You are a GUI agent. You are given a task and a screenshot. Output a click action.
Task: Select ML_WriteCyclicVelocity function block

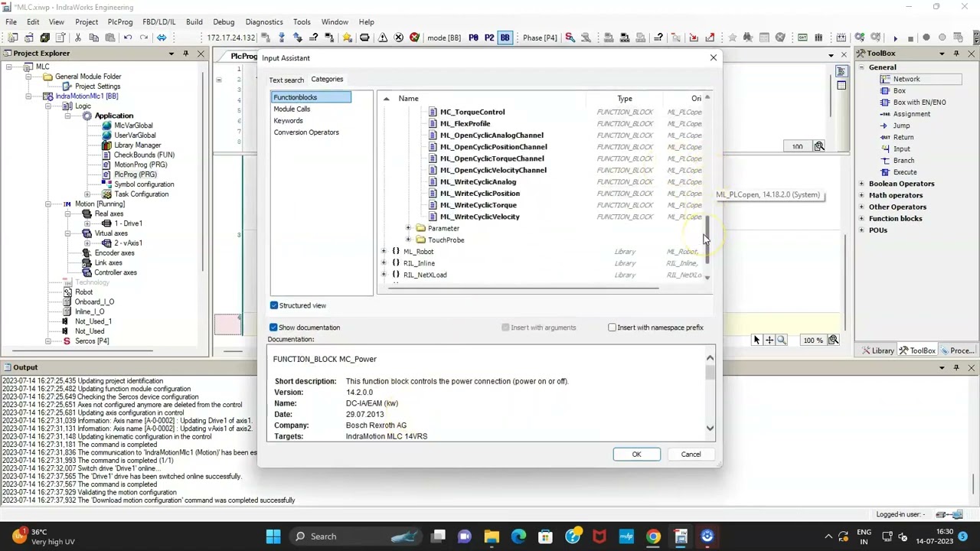pyautogui.click(x=479, y=217)
